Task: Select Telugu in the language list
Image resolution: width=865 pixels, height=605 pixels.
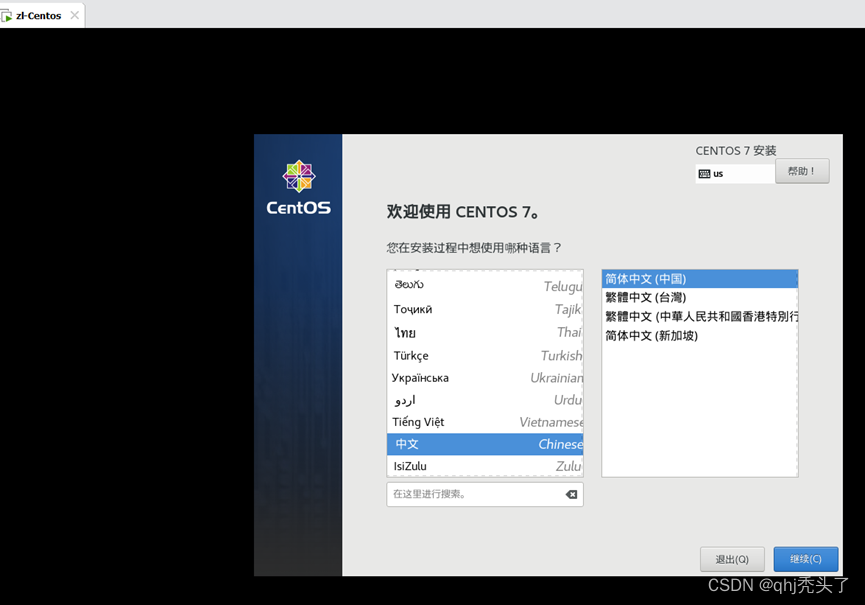Action: point(485,286)
